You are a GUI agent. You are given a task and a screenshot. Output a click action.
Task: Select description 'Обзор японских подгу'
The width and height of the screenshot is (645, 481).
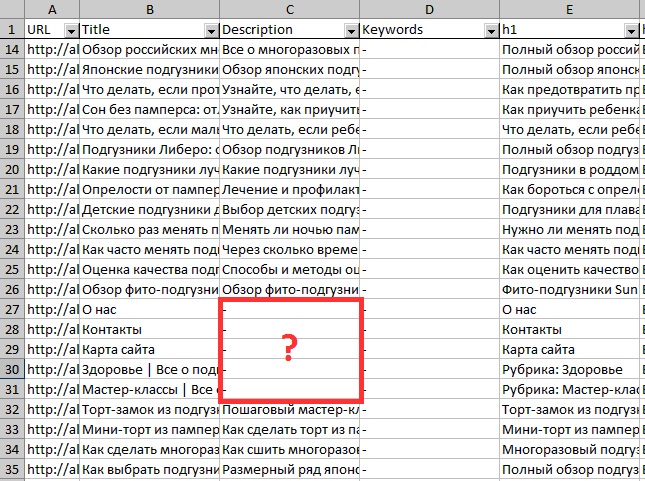pos(290,70)
